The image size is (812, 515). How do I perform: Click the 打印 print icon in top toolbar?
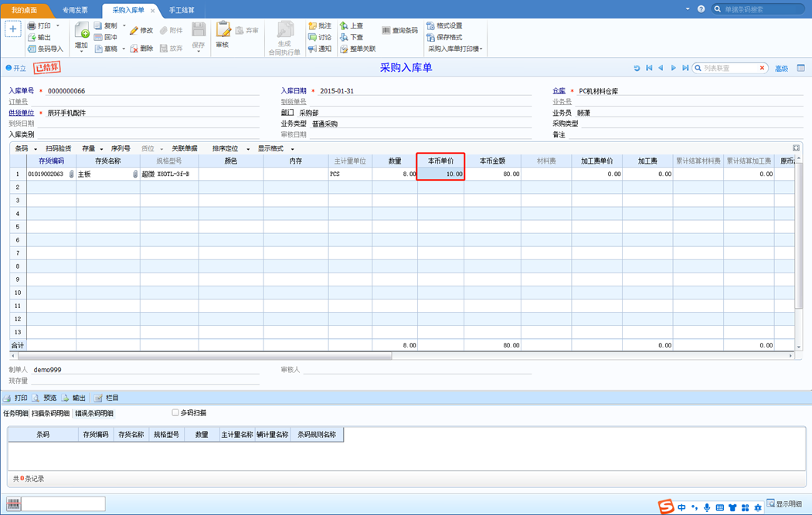32,25
